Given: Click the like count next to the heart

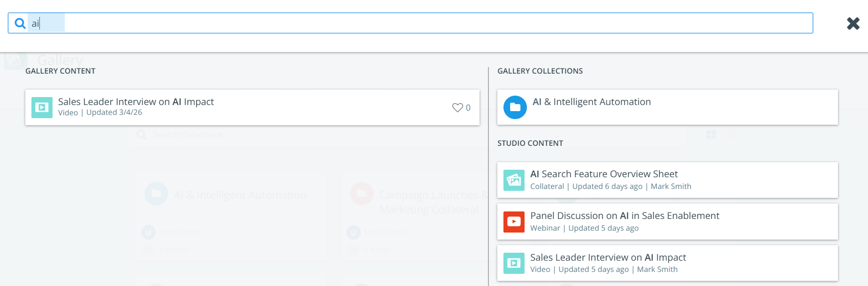Looking at the screenshot, I should point(468,108).
